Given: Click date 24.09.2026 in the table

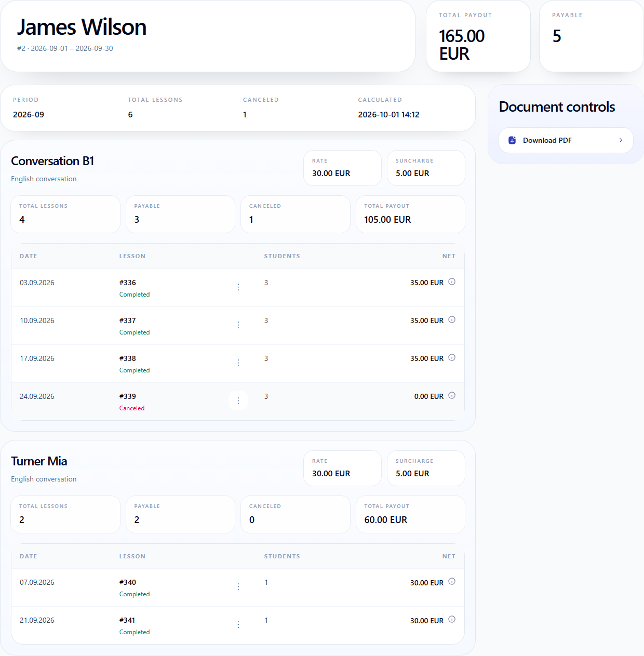Looking at the screenshot, I should [37, 397].
